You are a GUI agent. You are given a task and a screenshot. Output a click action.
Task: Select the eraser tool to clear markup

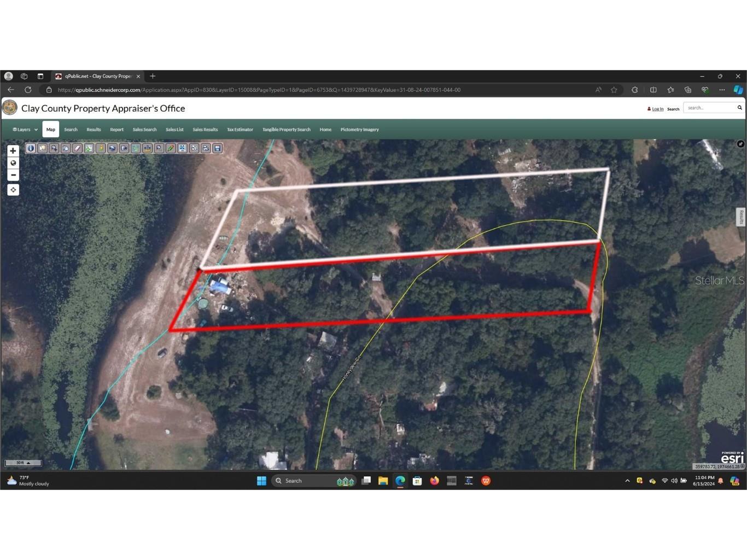[x=77, y=148]
